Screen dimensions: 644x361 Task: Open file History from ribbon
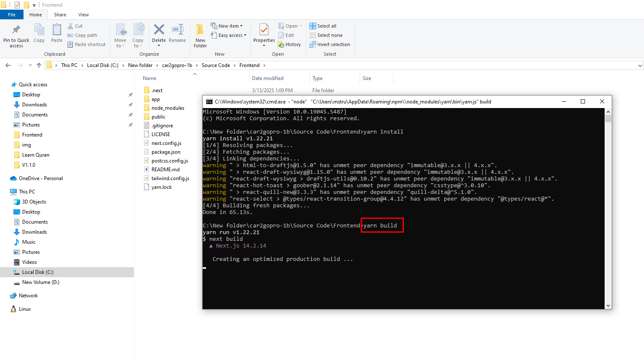pyautogui.click(x=289, y=44)
